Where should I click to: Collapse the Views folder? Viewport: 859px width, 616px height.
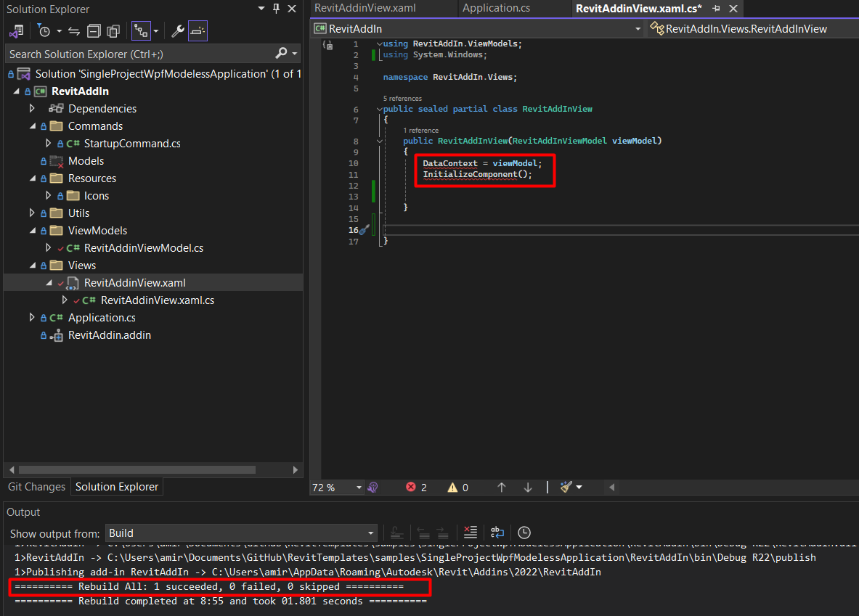33,266
